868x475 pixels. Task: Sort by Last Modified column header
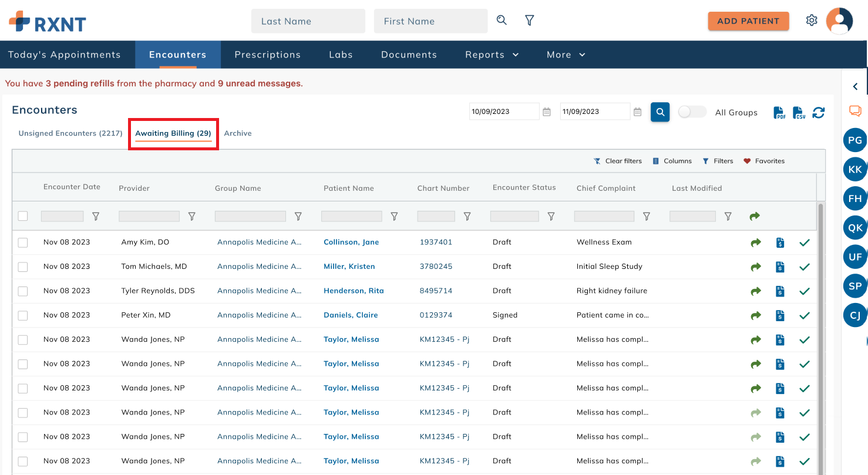697,188
